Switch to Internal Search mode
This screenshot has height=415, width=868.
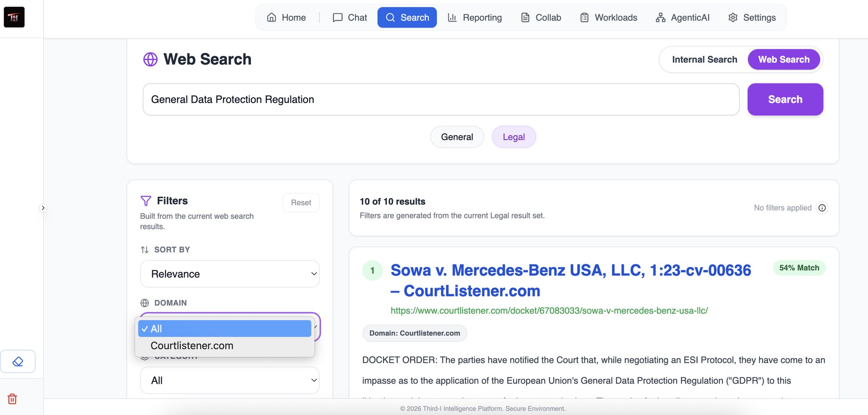[x=705, y=59]
